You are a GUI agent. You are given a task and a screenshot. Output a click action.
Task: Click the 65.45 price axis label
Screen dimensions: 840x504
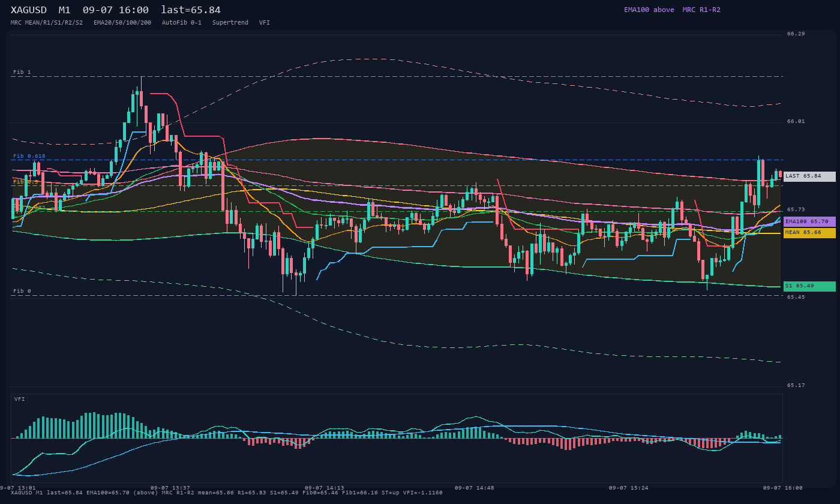[796, 297]
